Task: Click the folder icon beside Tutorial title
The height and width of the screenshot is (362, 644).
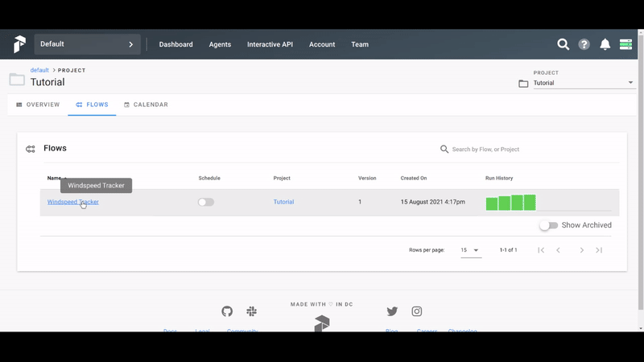Action: point(17,79)
